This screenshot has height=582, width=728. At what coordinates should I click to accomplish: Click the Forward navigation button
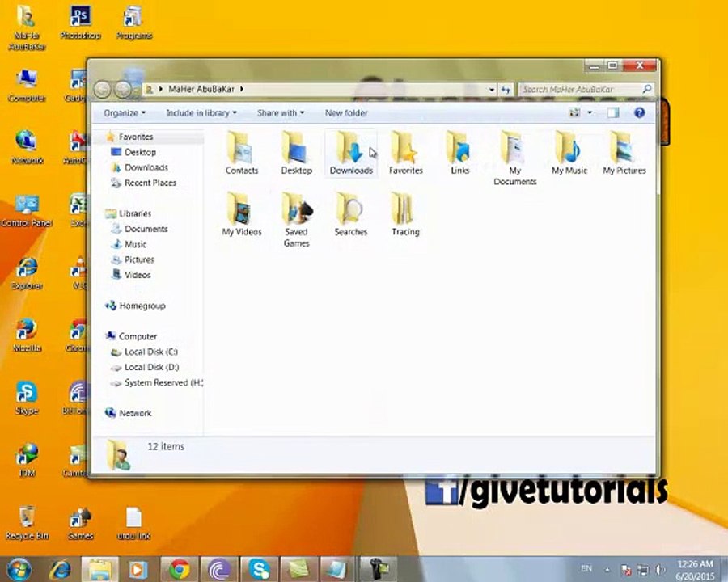coord(123,89)
